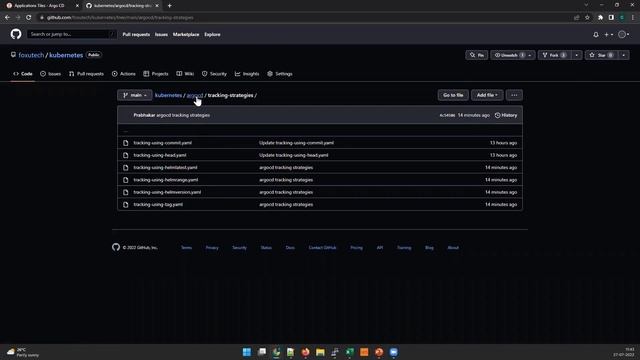Viewport: 640px width, 360px height.
Task: Open the latest commit hash link
Action: coord(447,116)
